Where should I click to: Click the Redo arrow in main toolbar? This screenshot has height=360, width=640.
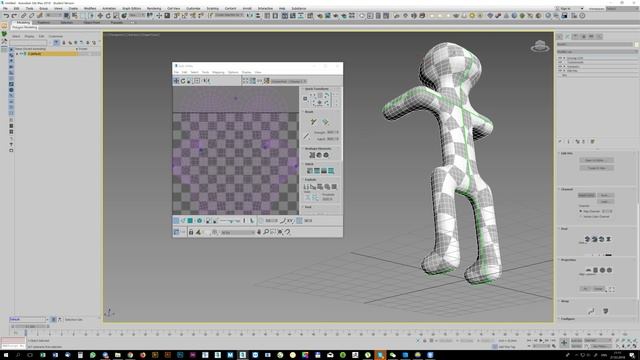(x=14, y=16)
